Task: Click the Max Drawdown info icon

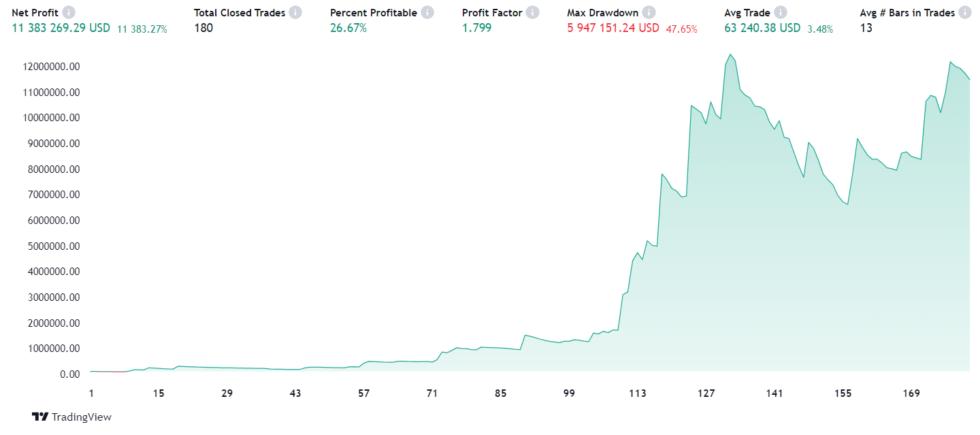Action: (649, 12)
